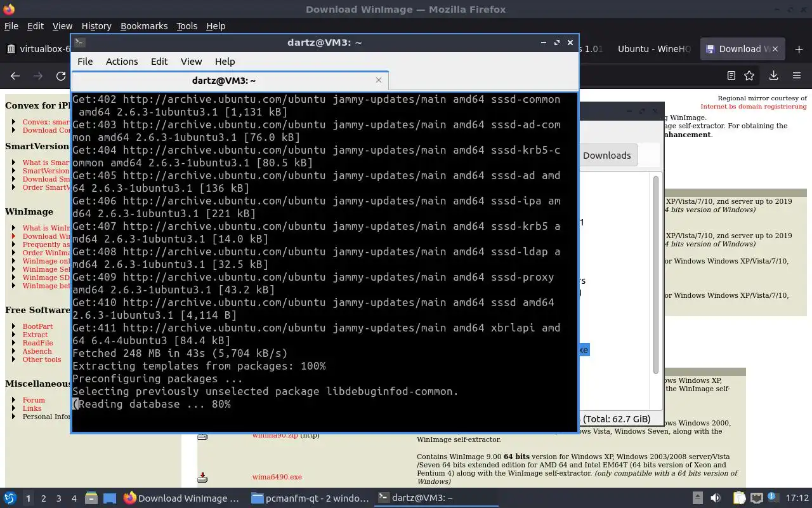Image resolution: width=812 pixels, height=508 pixels.
Task: Open the terminal View menu
Action: (x=191, y=62)
